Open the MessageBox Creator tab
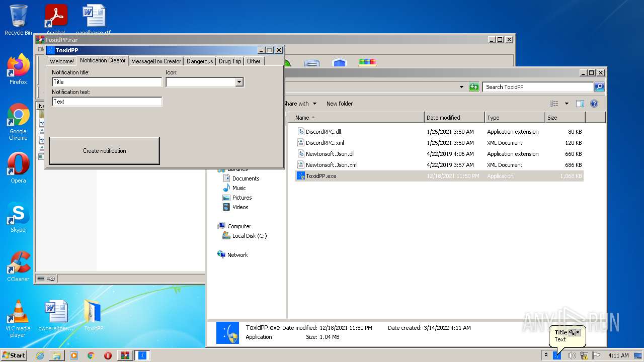644x362 pixels. (156, 61)
